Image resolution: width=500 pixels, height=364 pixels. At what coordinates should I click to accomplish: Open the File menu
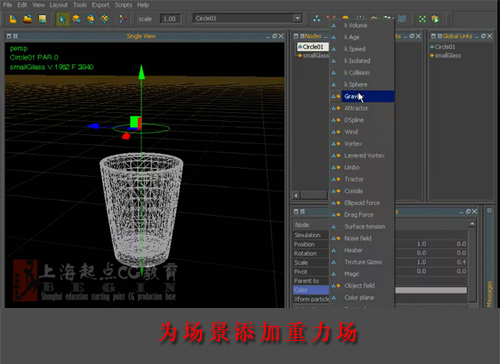point(7,5)
